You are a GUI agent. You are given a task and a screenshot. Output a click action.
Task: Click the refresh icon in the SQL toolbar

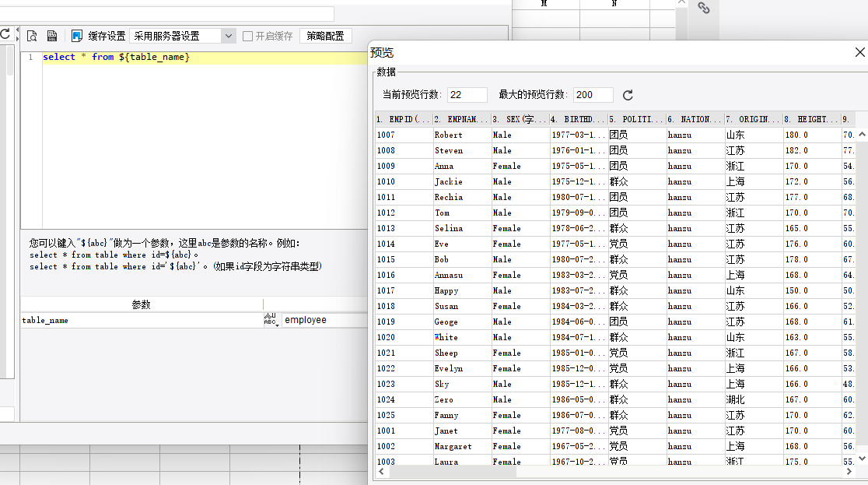point(5,35)
